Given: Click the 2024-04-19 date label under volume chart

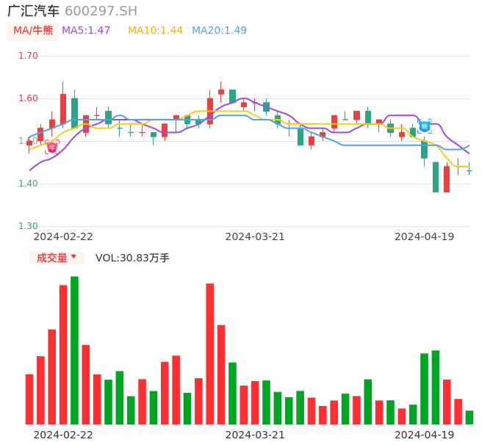Looking at the screenshot, I should 424,435.
